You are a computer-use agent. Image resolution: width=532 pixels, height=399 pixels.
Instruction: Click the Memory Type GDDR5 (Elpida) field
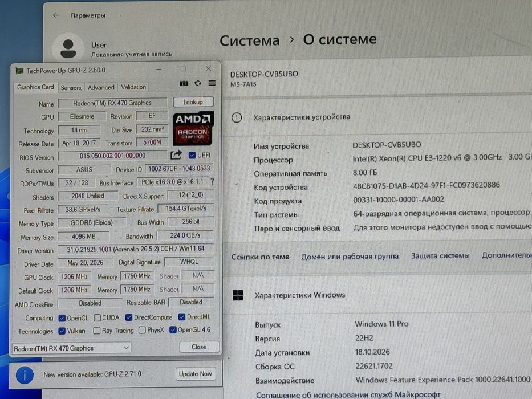[92, 222]
